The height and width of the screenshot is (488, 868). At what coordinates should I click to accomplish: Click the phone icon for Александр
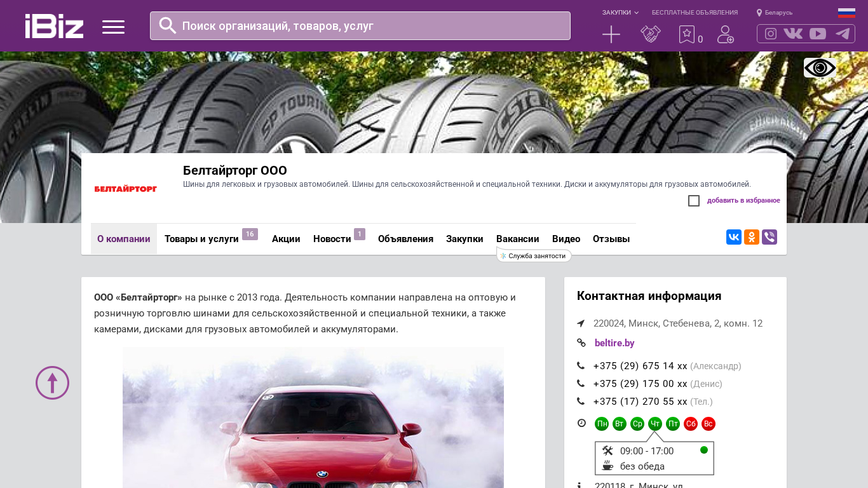click(581, 365)
